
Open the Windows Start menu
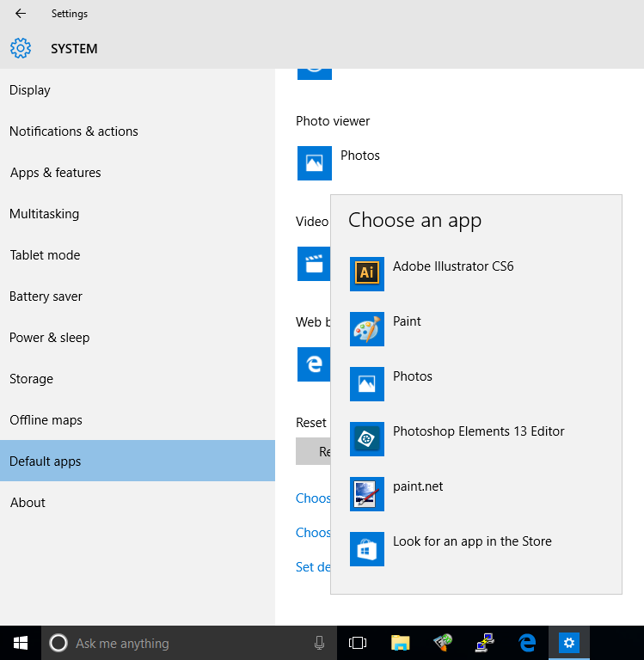click(21, 643)
